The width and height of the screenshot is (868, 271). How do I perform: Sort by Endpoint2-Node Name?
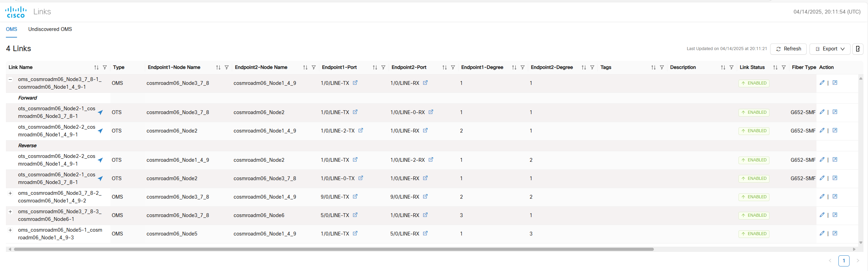pyautogui.click(x=305, y=67)
